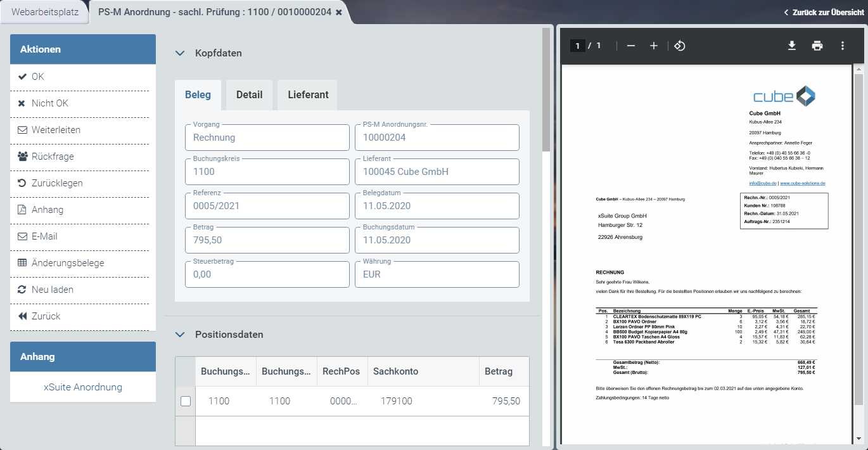Close the PS-M Anordnung tab
This screenshot has height=450, width=868.
tap(339, 13)
